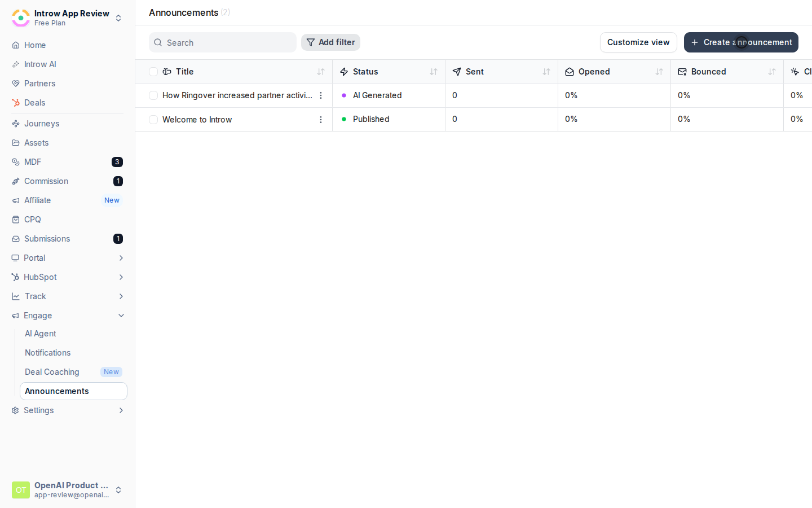Image resolution: width=812 pixels, height=508 pixels.
Task: Sort by the Status column arrows
Action: coord(434,72)
